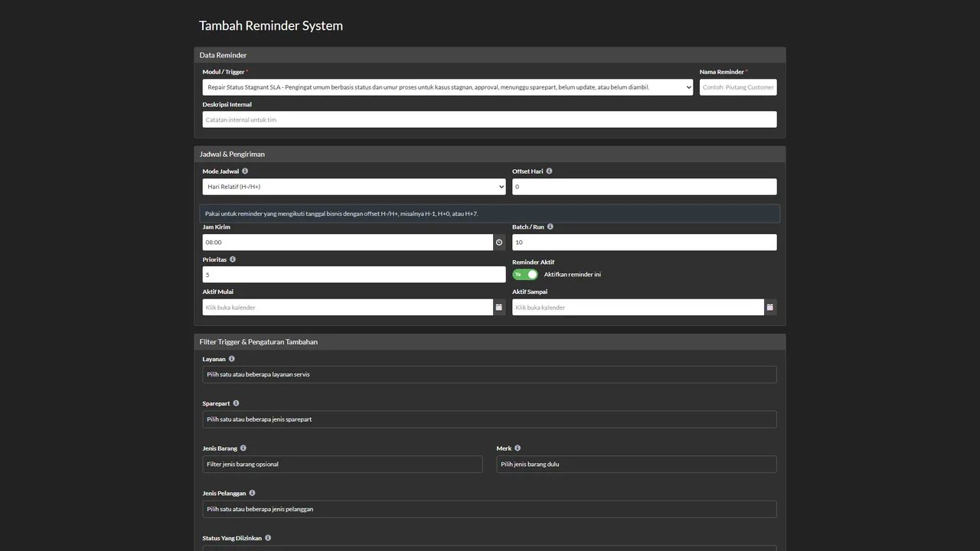The height and width of the screenshot is (551, 980).
Task: Click the Prioritas input field
Action: pyautogui.click(x=354, y=275)
